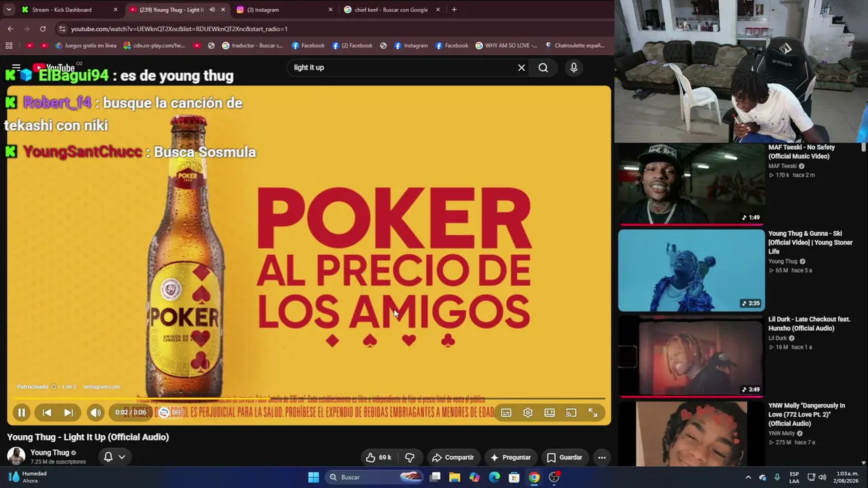This screenshot has height=488, width=868.
Task: Open the player settings gear
Action: click(528, 412)
